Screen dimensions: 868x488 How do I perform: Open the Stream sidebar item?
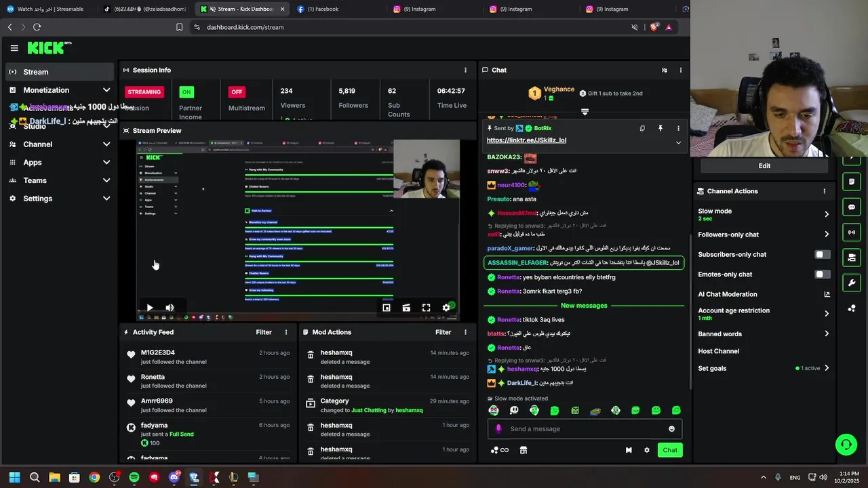pos(60,72)
